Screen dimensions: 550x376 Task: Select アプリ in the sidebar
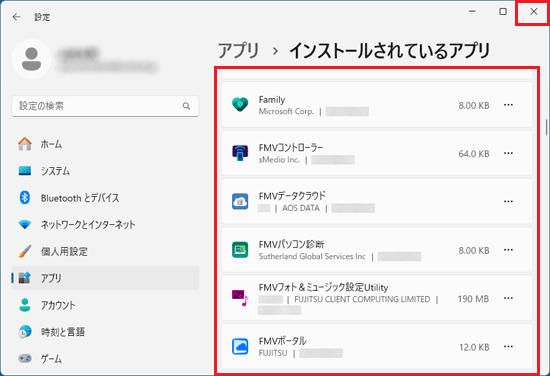coord(105,278)
